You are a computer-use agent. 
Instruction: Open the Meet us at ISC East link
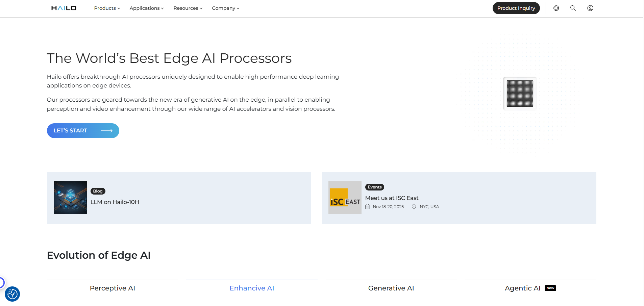[392, 198]
